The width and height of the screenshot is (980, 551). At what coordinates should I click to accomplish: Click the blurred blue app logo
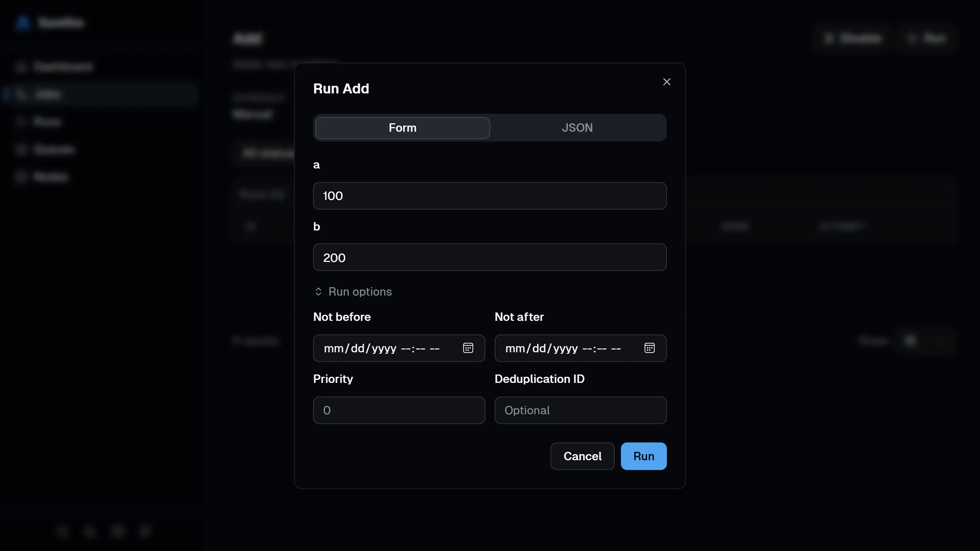coord(23,22)
